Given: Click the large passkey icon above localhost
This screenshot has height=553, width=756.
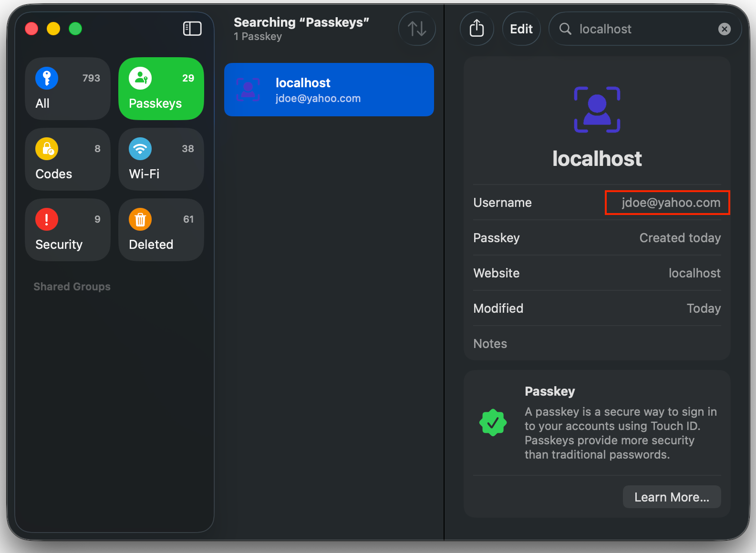Looking at the screenshot, I should pyautogui.click(x=597, y=110).
